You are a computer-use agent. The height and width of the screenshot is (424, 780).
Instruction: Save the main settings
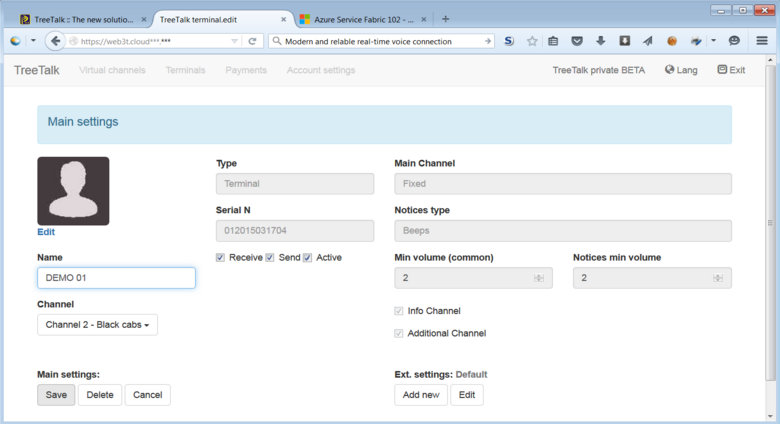[x=56, y=395]
